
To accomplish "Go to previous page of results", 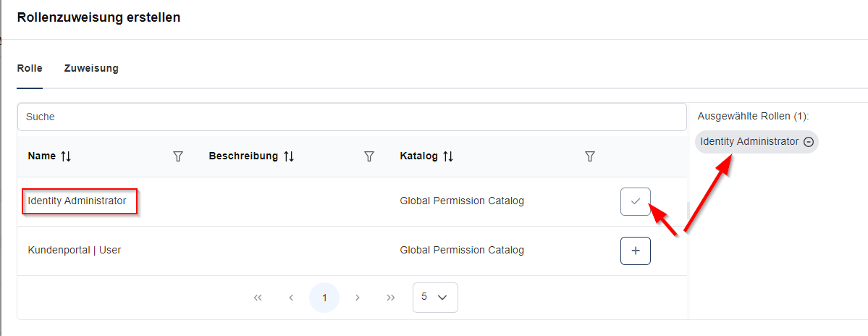I will pos(291,298).
